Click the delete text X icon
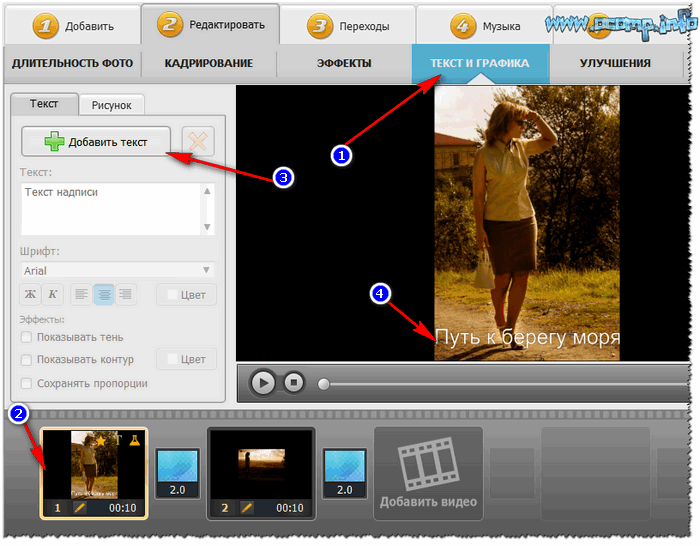 199,142
